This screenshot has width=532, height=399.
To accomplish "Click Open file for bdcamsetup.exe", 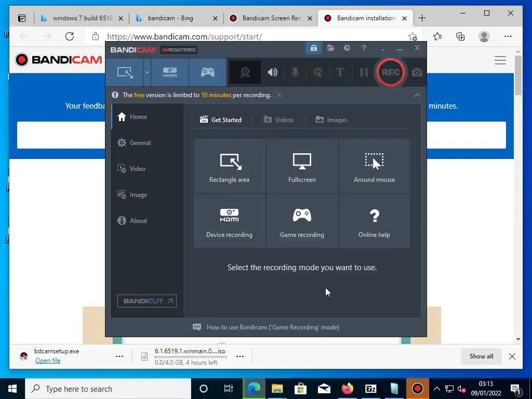I will pyautogui.click(x=48, y=361).
